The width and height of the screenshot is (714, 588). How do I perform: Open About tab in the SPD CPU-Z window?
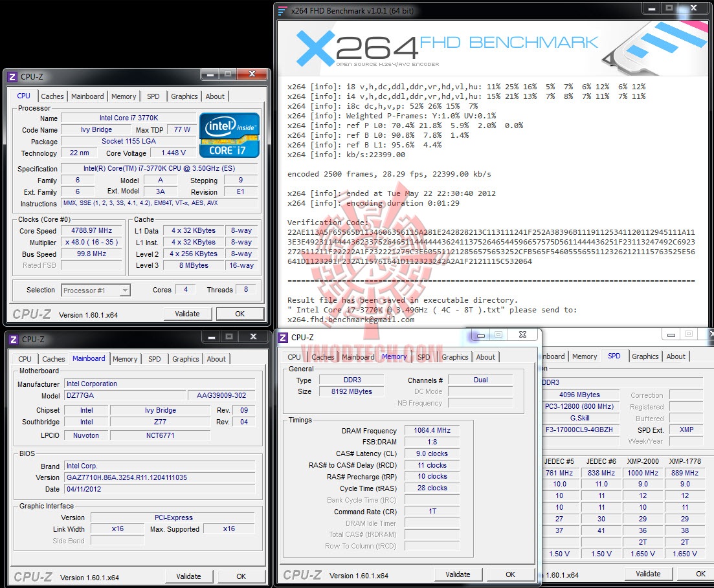[676, 357]
